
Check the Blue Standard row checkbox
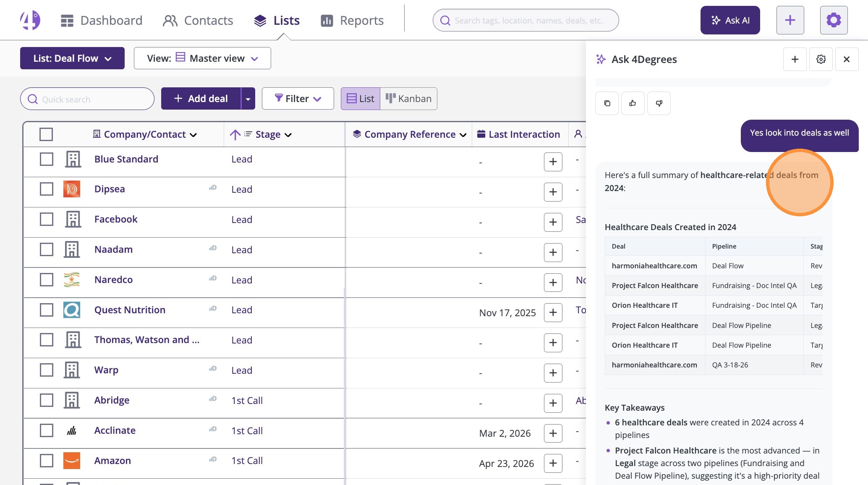click(47, 160)
